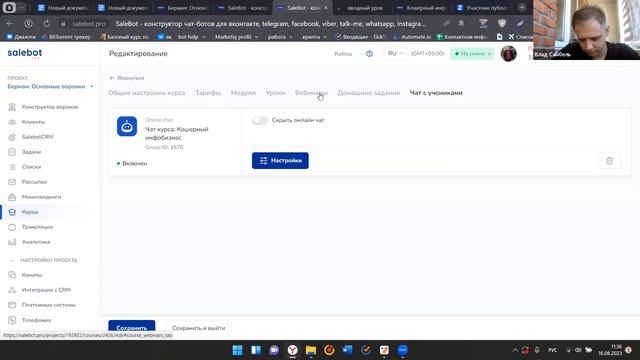640x360 pixels.
Task: Click the help question mark icon
Action: [369, 54]
